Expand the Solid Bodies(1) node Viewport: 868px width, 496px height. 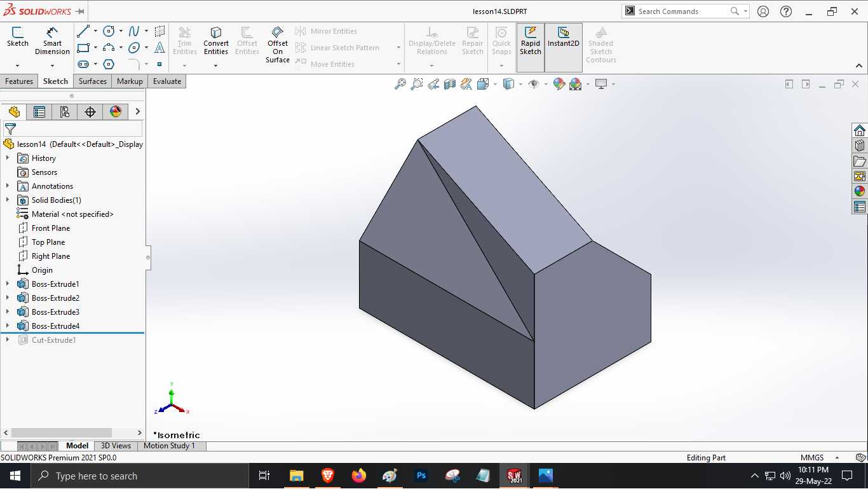8,200
